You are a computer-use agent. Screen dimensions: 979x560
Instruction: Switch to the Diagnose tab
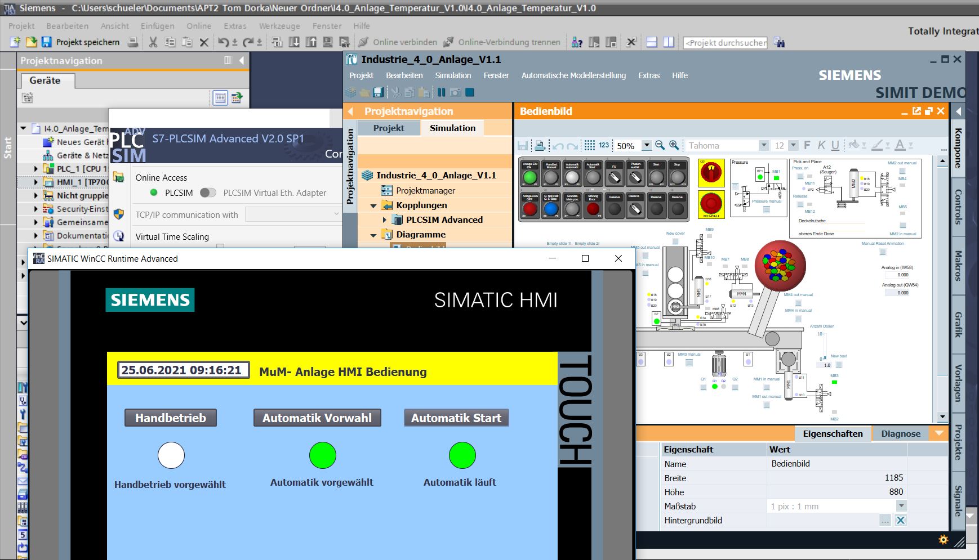pyautogui.click(x=900, y=433)
